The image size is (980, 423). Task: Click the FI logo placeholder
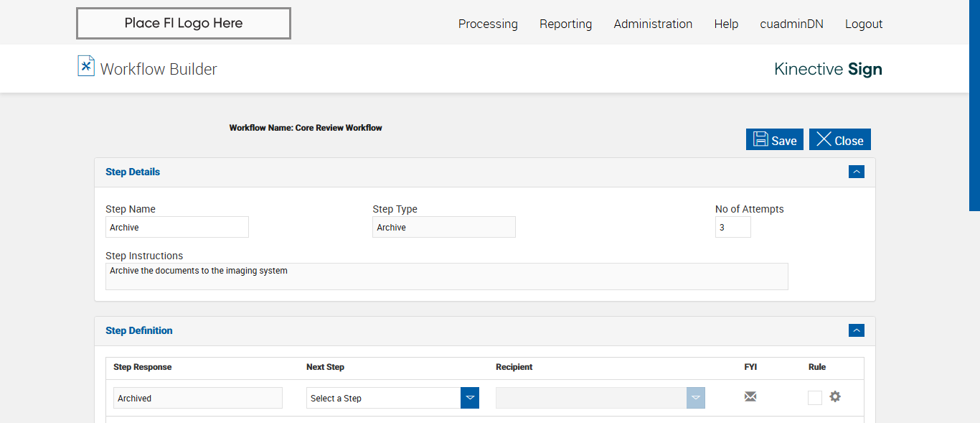point(184,23)
